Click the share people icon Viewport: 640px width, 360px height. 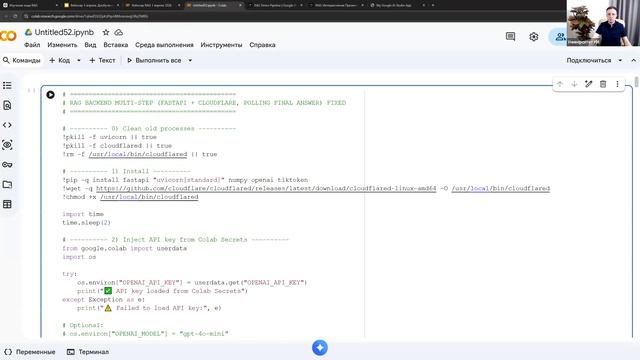click(x=560, y=37)
